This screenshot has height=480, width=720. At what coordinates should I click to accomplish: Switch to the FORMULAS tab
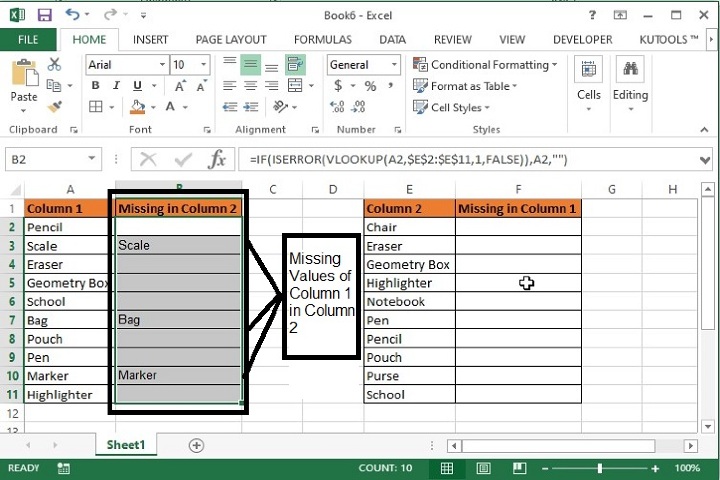323,40
